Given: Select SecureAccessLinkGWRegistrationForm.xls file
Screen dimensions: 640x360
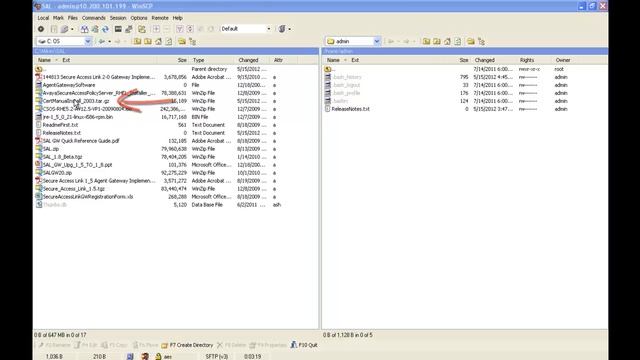Looking at the screenshot, I should click(x=88, y=197).
